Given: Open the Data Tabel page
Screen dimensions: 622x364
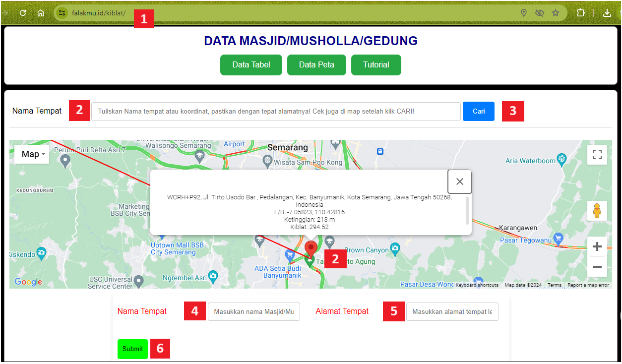Looking at the screenshot, I should click(x=251, y=65).
